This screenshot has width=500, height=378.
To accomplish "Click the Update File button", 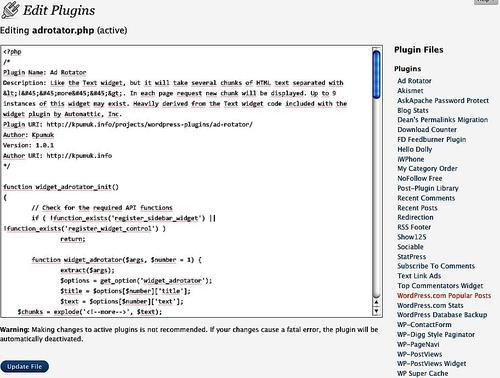I will [25, 366].
